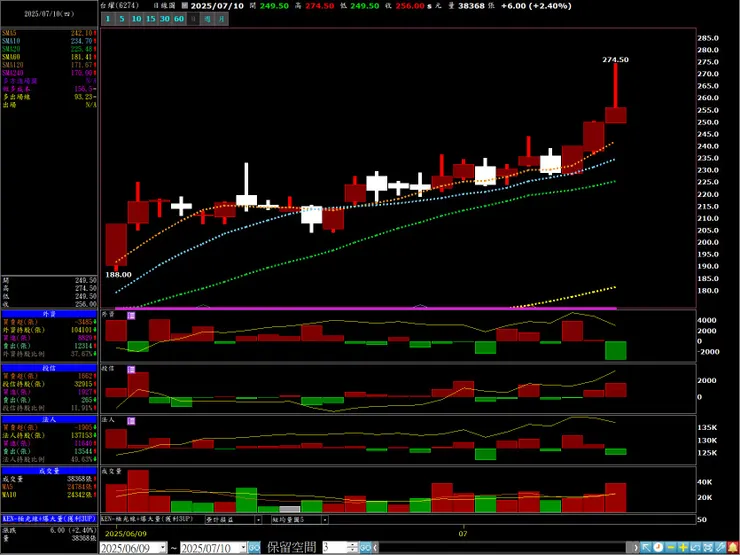Click GO button next to 保留空間 value

pos(365,547)
